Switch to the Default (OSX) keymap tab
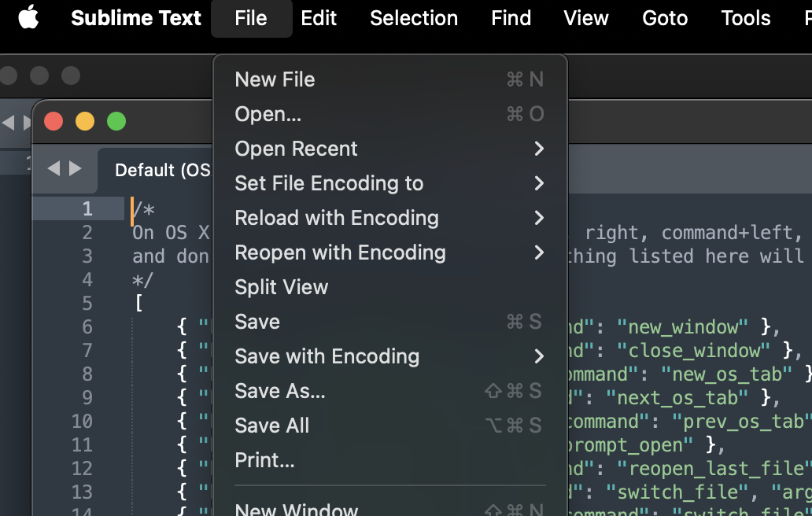The width and height of the screenshot is (812, 516). tap(162, 170)
